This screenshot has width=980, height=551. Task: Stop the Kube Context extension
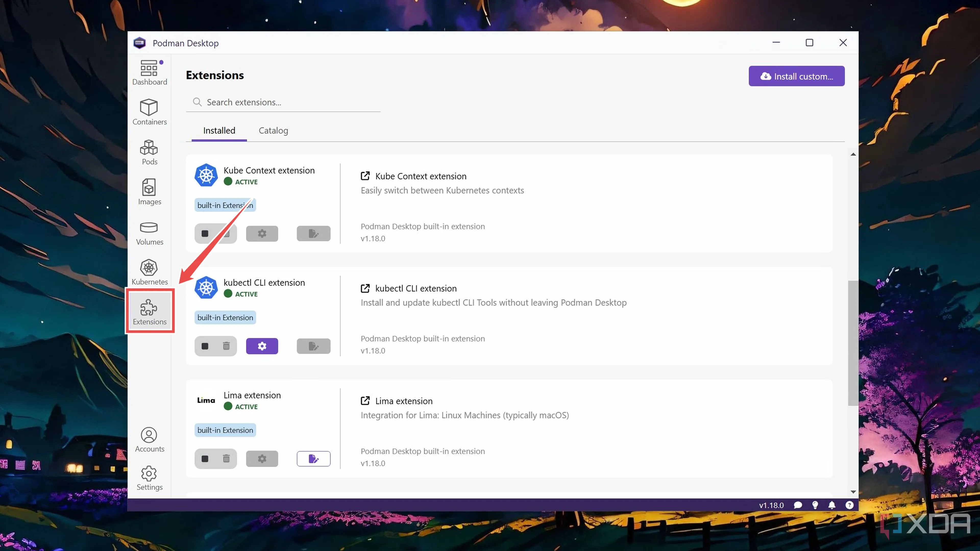205,233
